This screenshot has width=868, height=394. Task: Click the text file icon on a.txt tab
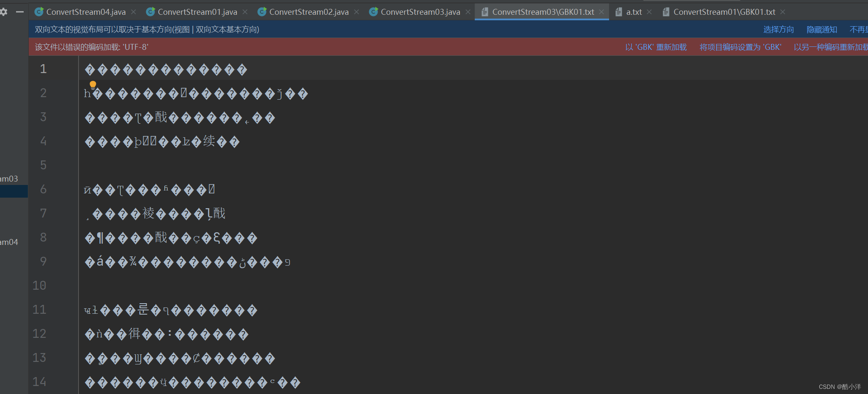pyautogui.click(x=619, y=12)
